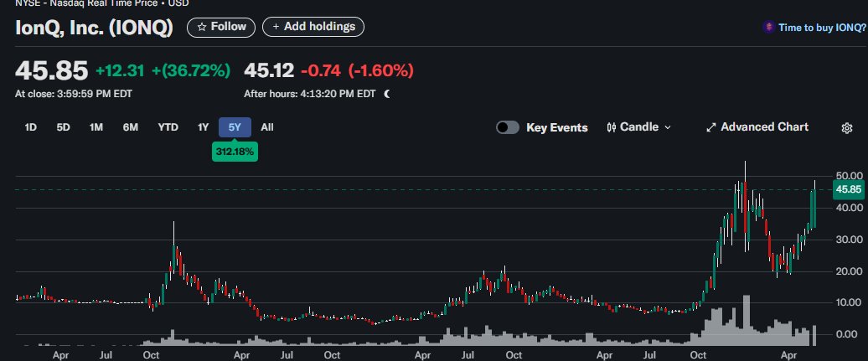Select the 6M time range
The height and width of the screenshot is (361, 868).
point(131,127)
